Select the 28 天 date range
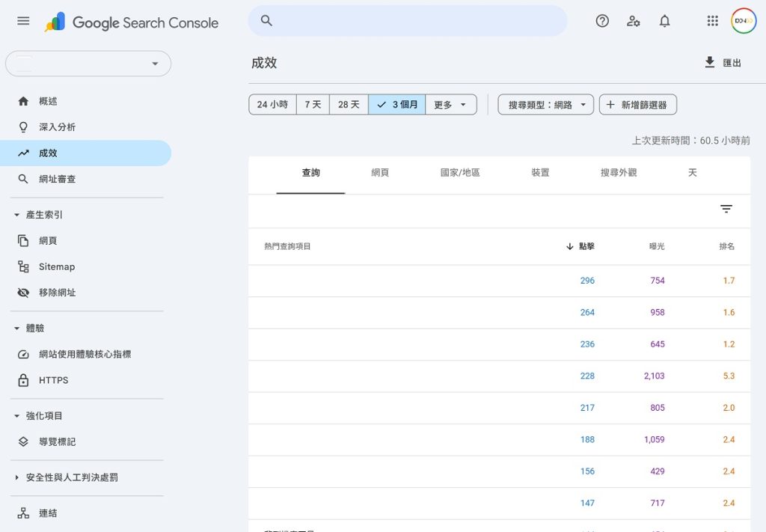This screenshot has height=532, width=766. coord(349,105)
